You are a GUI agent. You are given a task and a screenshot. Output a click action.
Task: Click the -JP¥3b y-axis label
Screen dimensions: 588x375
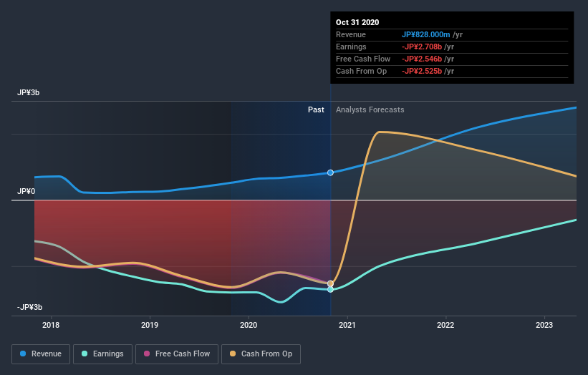pyautogui.click(x=29, y=307)
